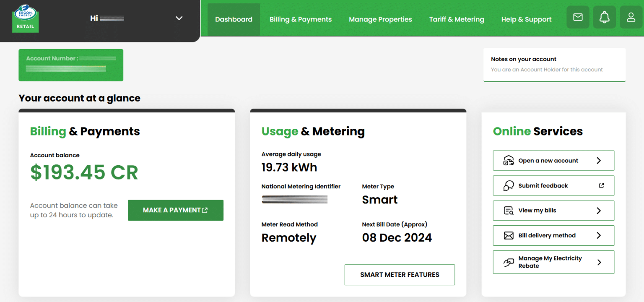This screenshot has width=644, height=302.
Task: Open the user profile icon
Action: 631,17
